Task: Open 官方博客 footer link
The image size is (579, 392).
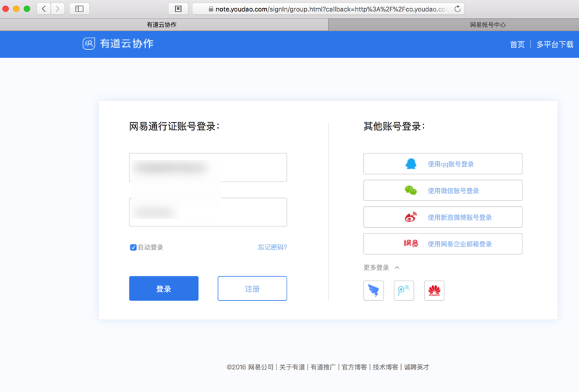Action: click(354, 367)
